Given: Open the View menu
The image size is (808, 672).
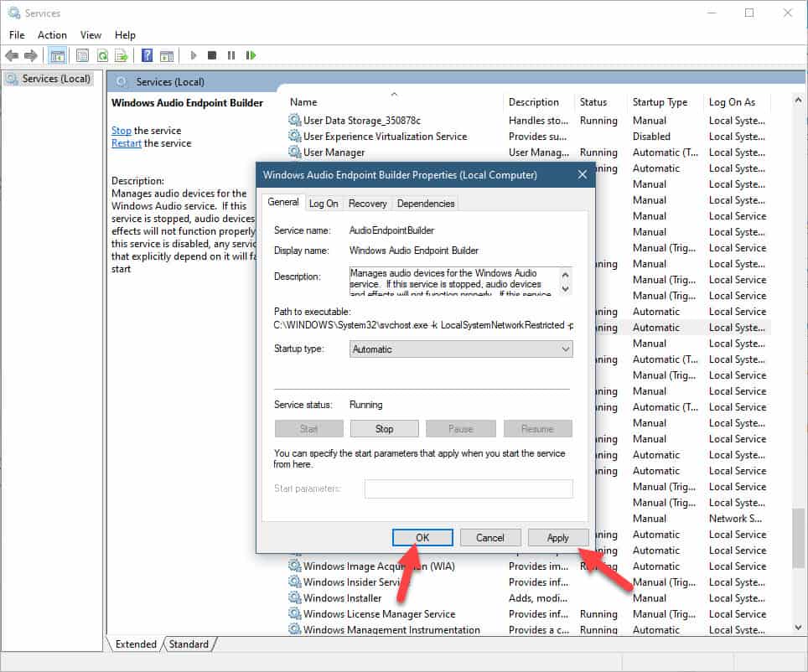Looking at the screenshot, I should point(91,35).
